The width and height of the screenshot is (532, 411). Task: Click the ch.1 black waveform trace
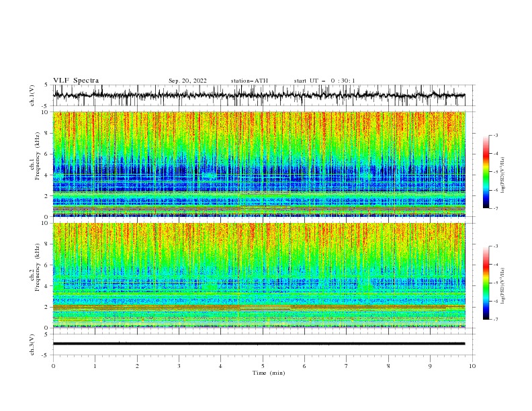259,95
